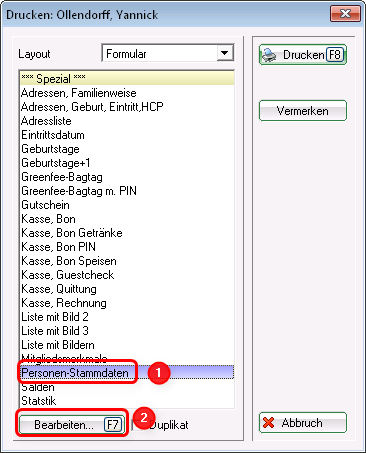The height and width of the screenshot is (453, 366).
Task: Click the Vermerken button
Action: tap(303, 111)
